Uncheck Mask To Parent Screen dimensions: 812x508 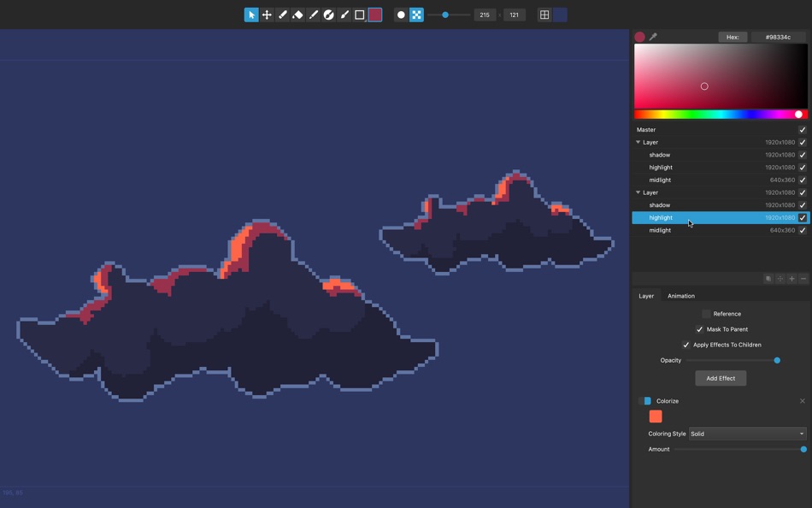pos(698,329)
